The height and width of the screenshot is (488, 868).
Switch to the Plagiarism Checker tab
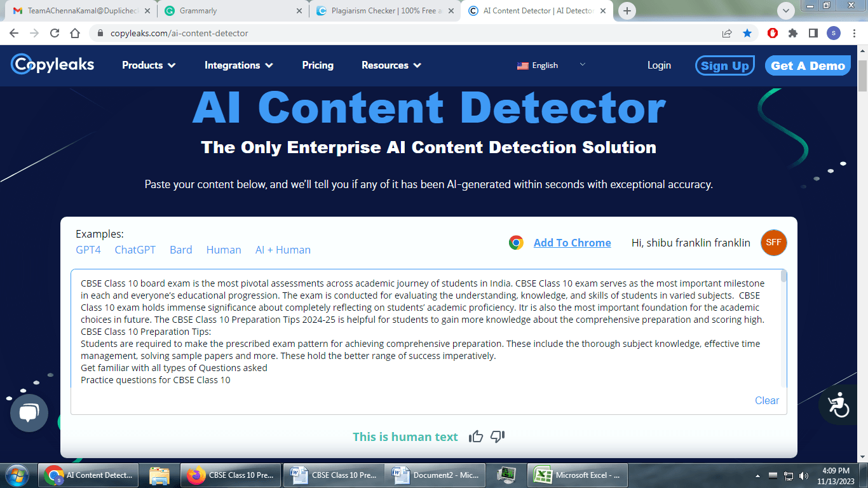tap(384, 11)
